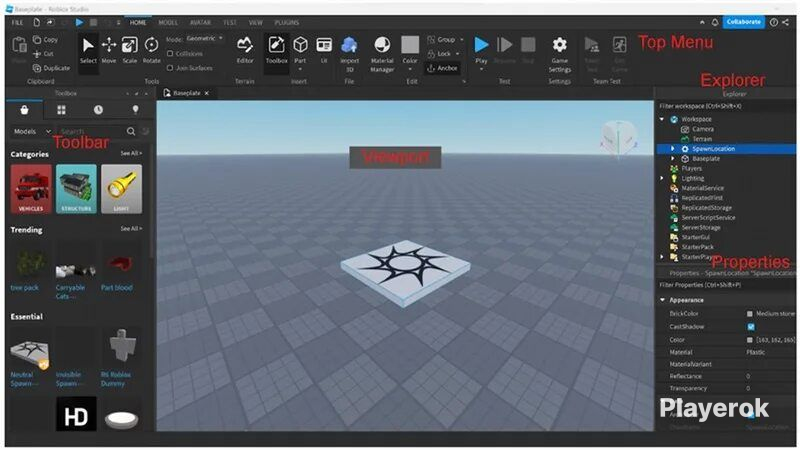Switch to the MODEL ribbon tab
Viewport: 800px width, 450px height.
pos(168,22)
